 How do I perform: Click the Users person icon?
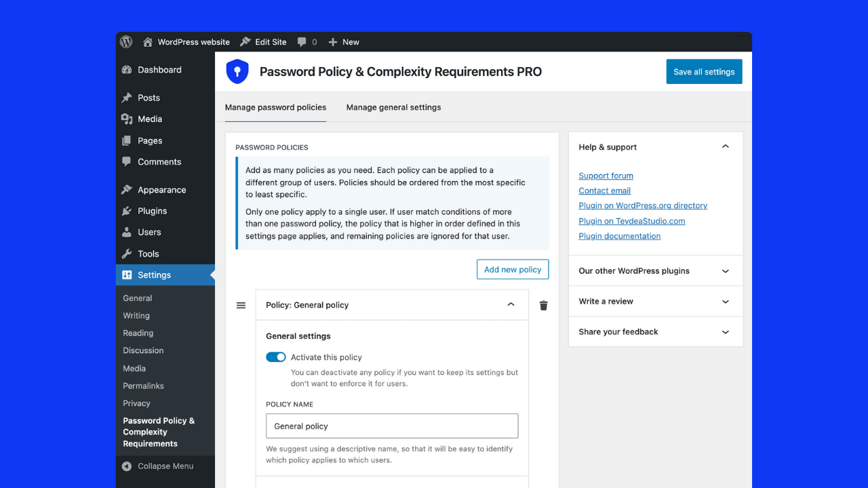[127, 232]
